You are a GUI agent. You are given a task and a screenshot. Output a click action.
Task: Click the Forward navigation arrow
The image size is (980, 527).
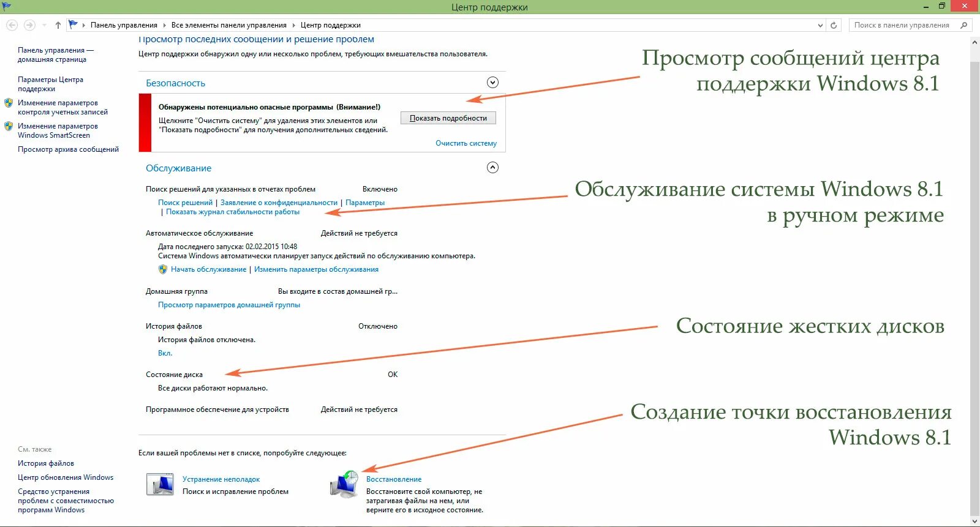click(29, 25)
